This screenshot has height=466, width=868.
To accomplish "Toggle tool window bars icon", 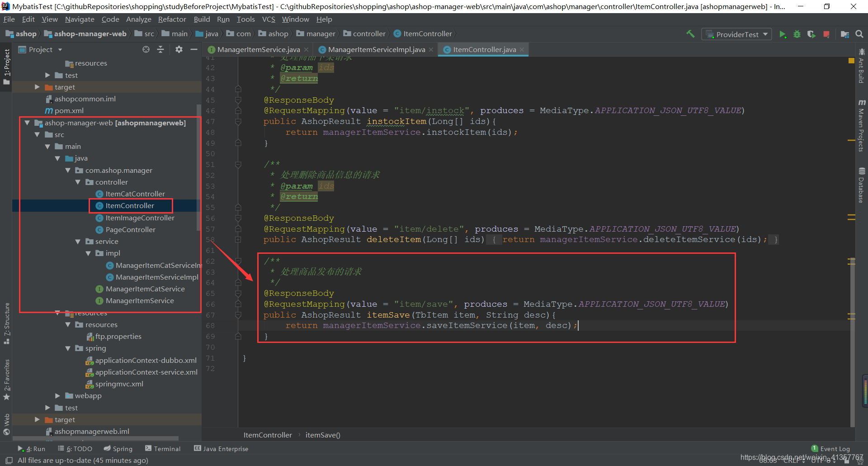I will [x=9, y=460].
